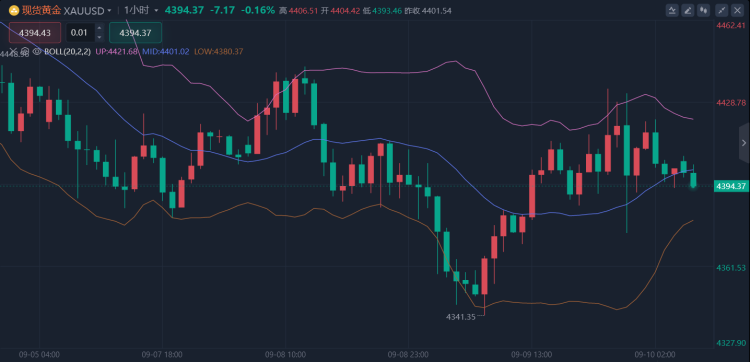Screen dimensions: 750x362
Task: Click the green buy price 4394.37 button
Action: [135, 33]
